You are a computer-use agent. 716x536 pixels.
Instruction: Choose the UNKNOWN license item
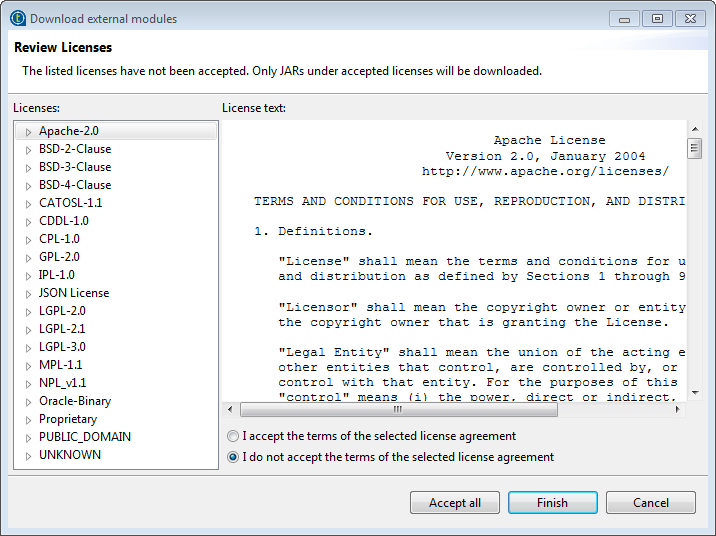(70, 455)
